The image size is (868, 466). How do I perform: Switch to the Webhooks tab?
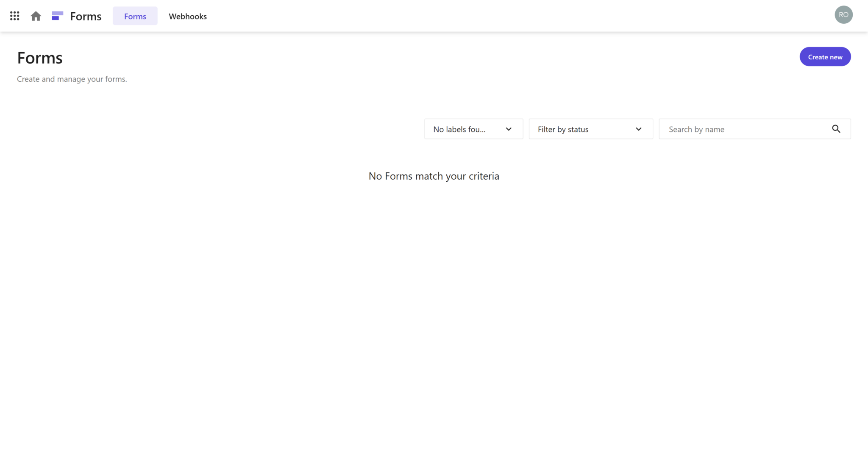[x=188, y=16]
